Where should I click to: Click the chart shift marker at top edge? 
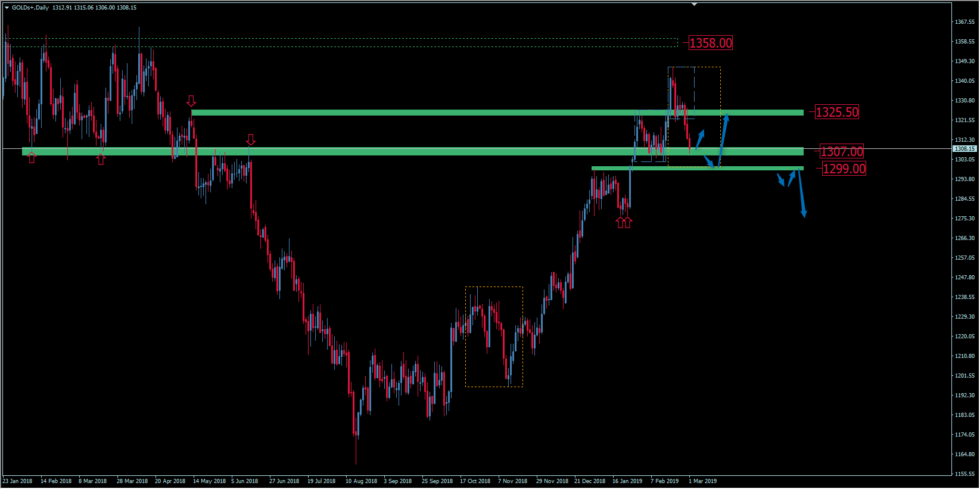click(x=694, y=4)
